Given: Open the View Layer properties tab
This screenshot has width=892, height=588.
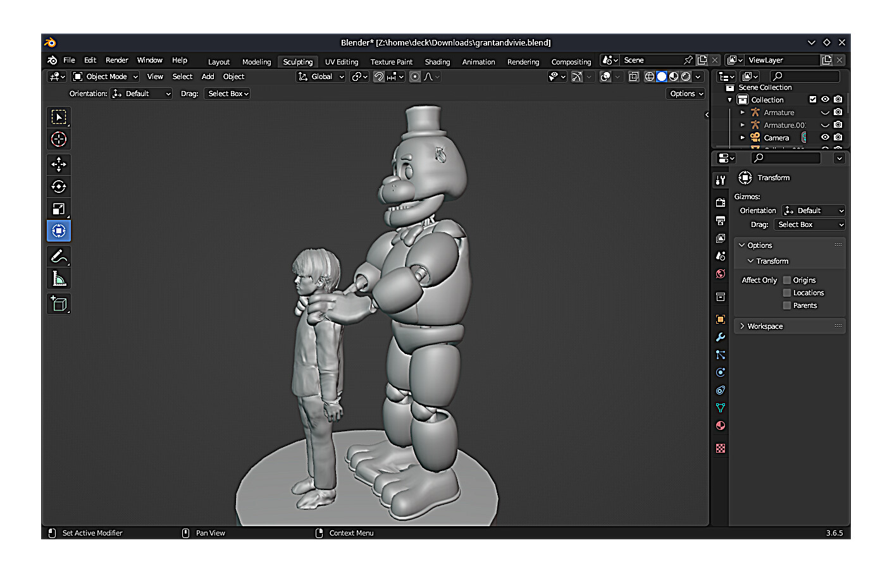Looking at the screenshot, I should pos(720,238).
